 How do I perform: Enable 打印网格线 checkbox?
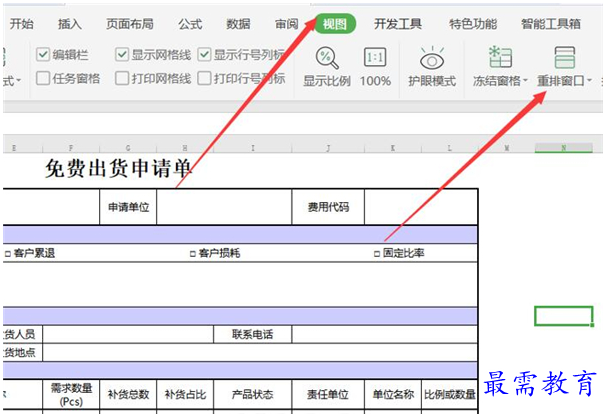coord(122,78)
